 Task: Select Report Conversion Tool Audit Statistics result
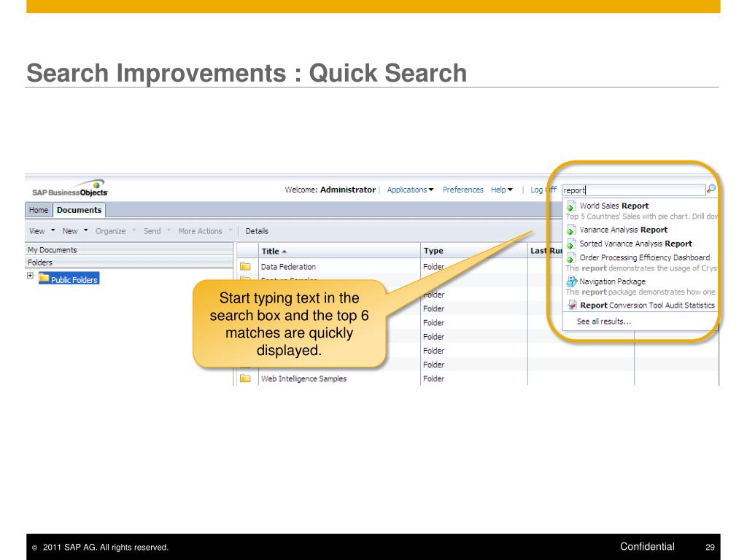pyautogui.click(x=647, y=306)
